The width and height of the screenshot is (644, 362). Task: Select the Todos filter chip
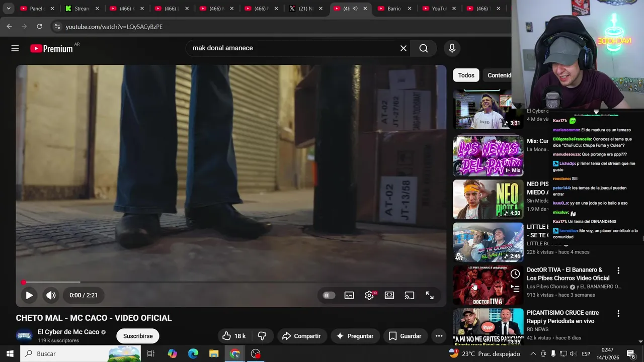pyautogui.click(x=466, y=75)
